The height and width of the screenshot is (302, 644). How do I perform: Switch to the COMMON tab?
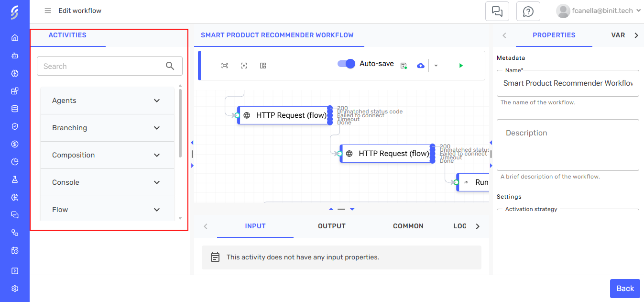(x=408, y=226)
